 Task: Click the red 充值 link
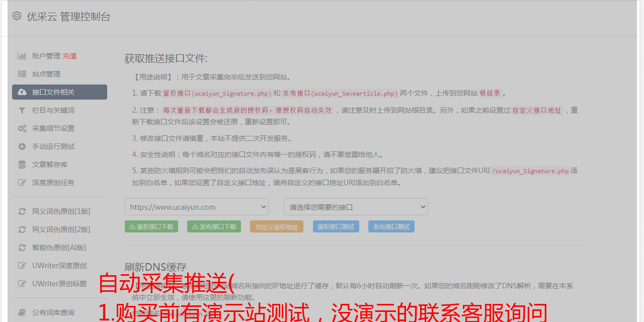(69, 56)
